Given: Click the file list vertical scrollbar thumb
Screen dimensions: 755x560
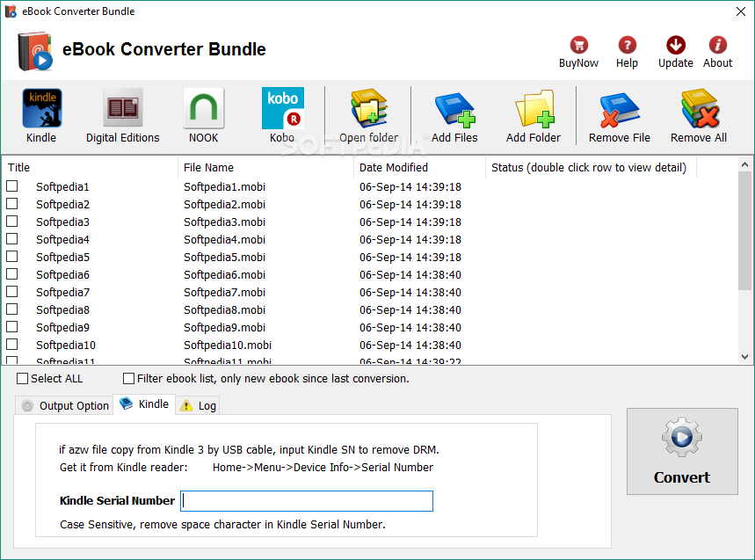Looking at the screenshot, I should pos(744,231).
